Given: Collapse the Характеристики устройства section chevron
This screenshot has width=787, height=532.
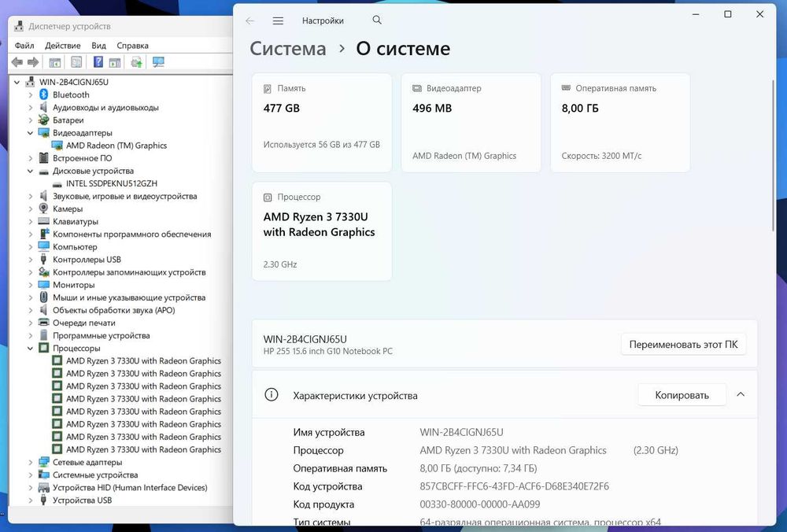Looking at the screenshot, I should [x=741, y=395].
